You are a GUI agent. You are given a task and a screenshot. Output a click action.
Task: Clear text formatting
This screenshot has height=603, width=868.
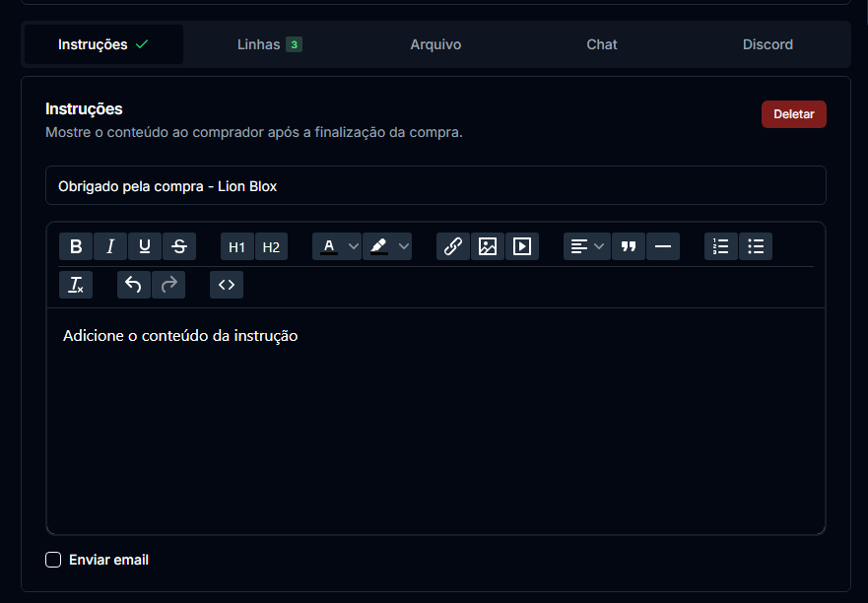76,285
